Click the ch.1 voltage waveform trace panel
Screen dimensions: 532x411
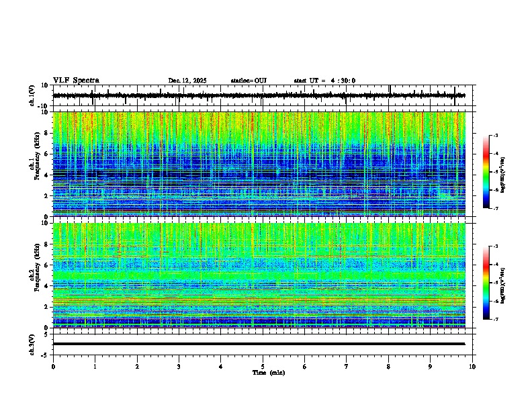[x=264, y=95]
